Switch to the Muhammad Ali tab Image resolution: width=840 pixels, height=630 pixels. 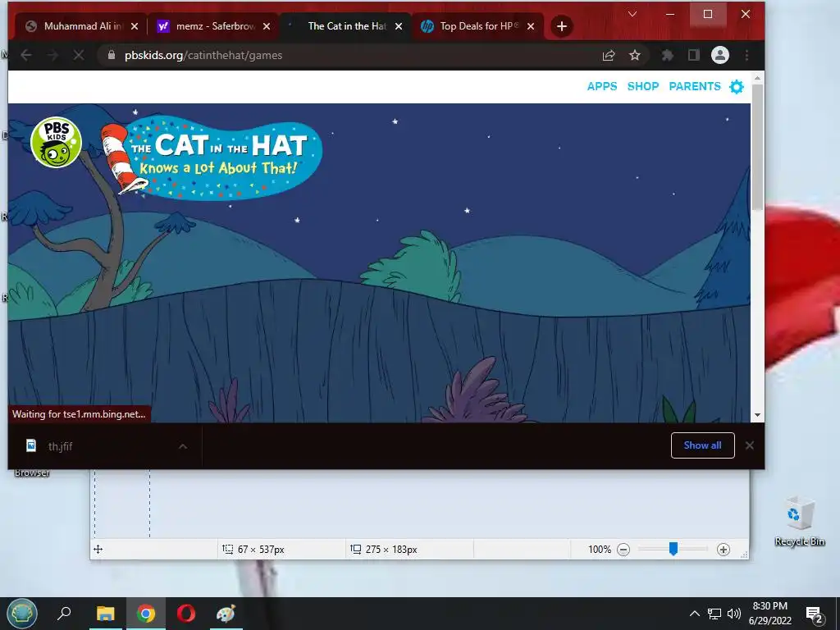coord(80,26)
